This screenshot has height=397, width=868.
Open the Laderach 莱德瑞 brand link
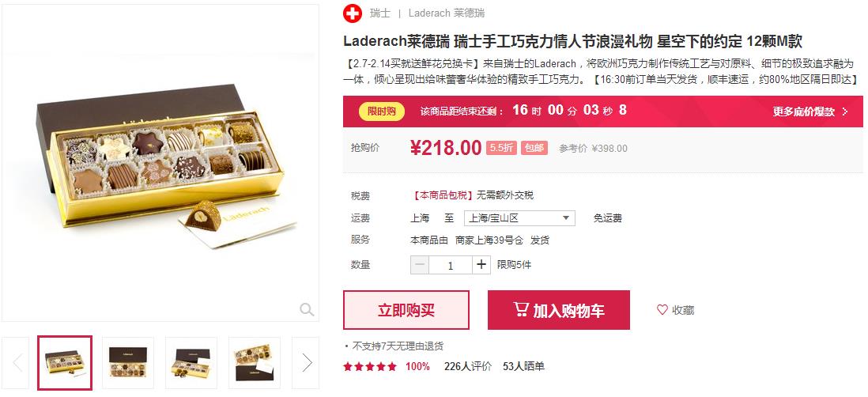click(x=446, y=13)
